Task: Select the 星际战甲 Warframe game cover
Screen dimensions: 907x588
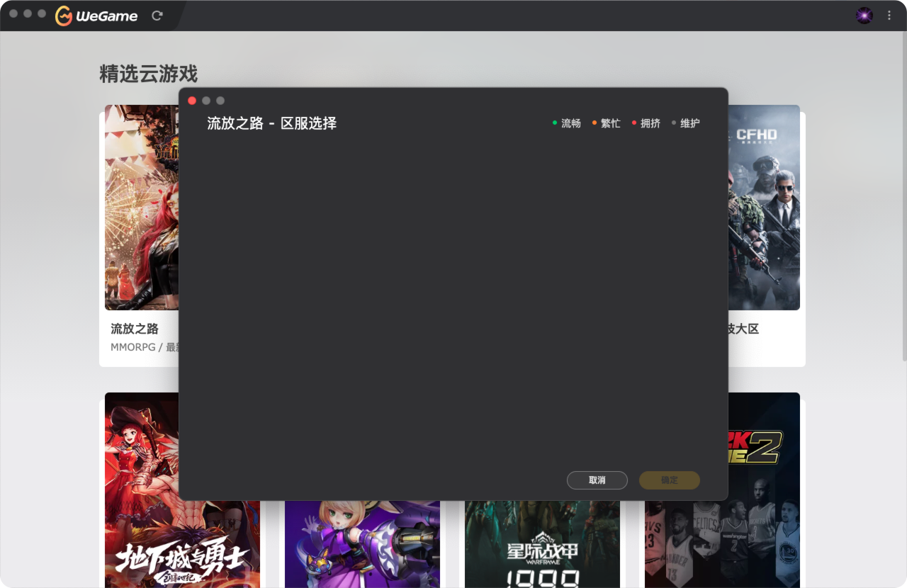Action: (x=542, y=545)
